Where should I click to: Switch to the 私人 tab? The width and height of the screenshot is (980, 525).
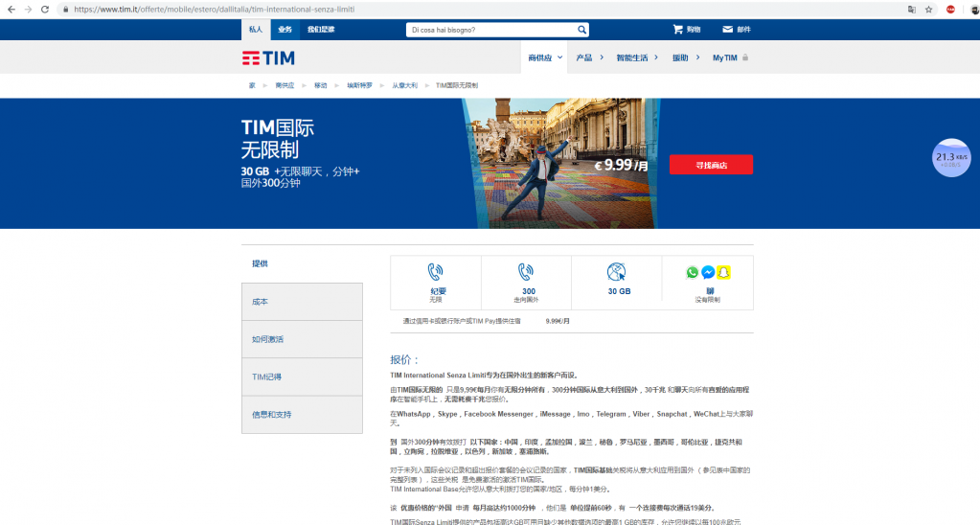click(256, 30)
